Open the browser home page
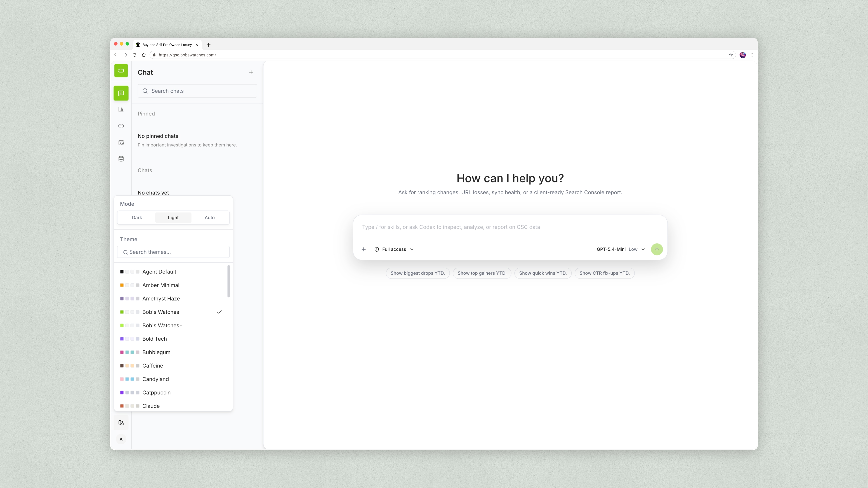868x488 pixels. [144, 55]
